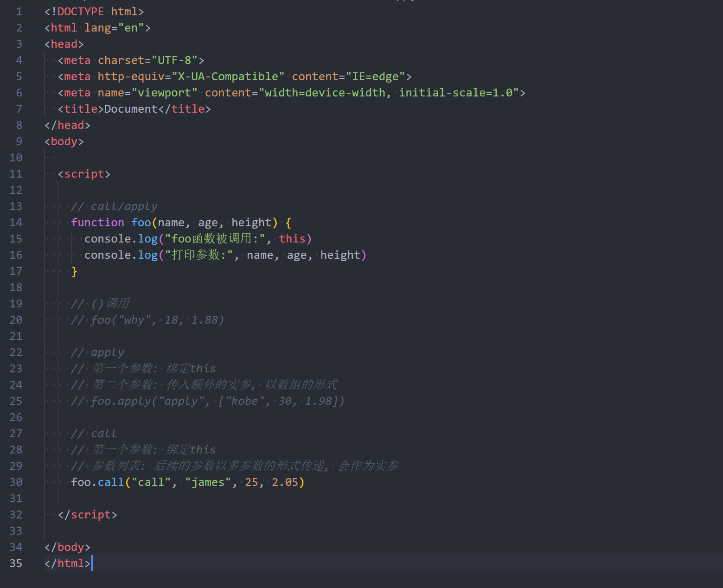The height and width of the screenshot is (588, 723).
Task: Click the "// ()调用" comment
Action: [100, 304]
